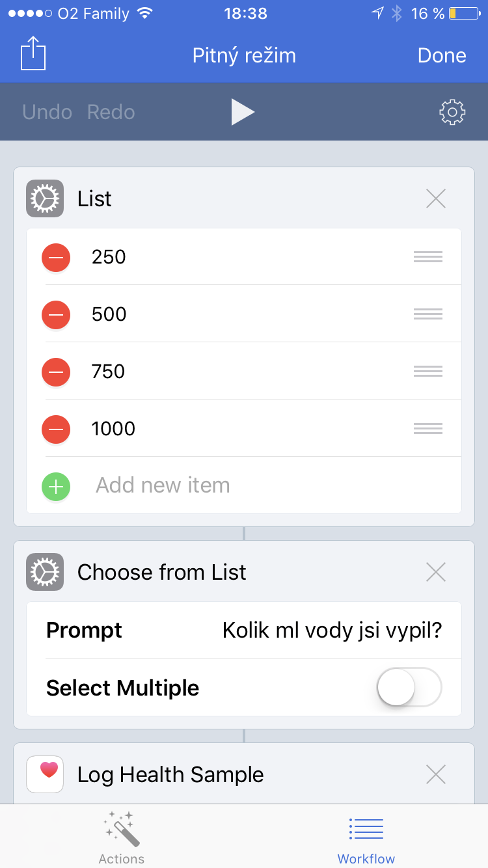
Task: Tap the Undo button
Action: pos(47,112)
